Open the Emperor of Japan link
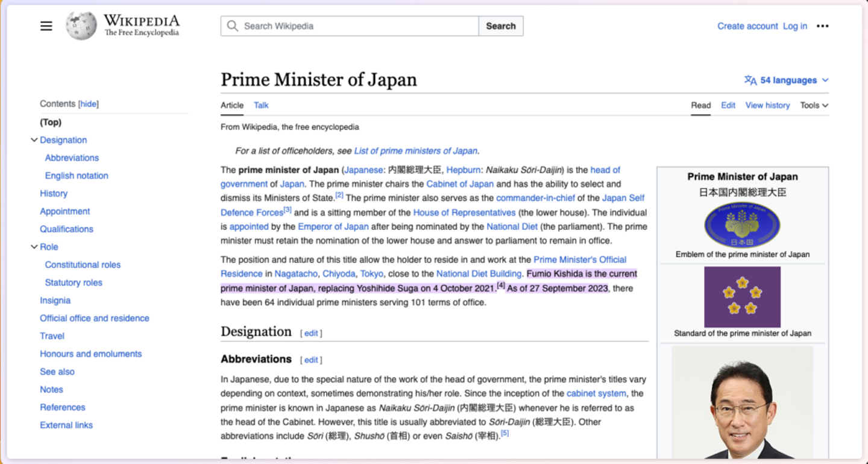Viewport: 868px width, 464px height. click(x=333, y=226)
